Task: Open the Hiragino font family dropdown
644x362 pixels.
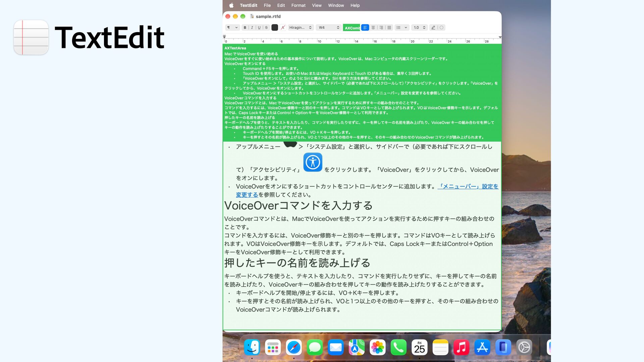Action: point(301,28)
